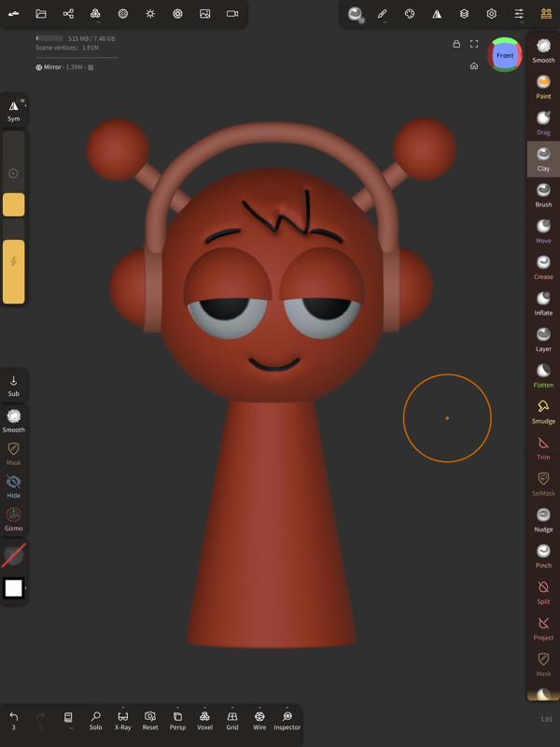Toggle X-Ray view
The height and width of the screenshot is (747, 560).
click(123, 720)
